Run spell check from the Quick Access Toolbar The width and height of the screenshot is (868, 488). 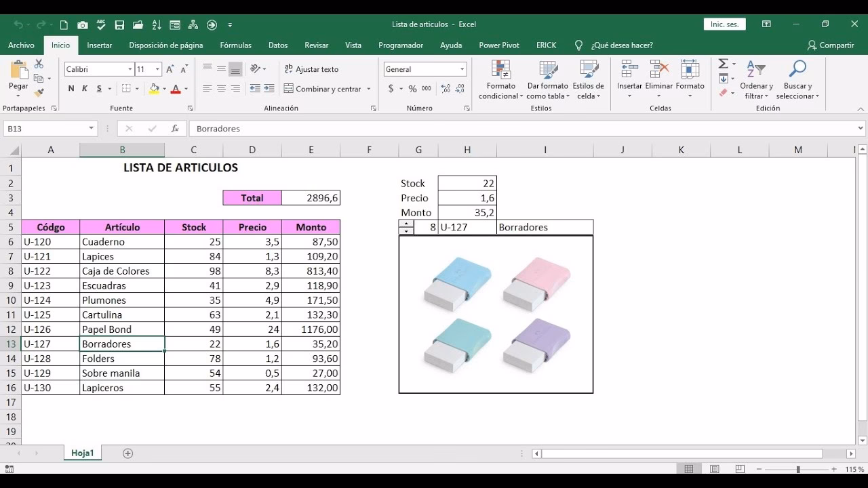[100, 24]
